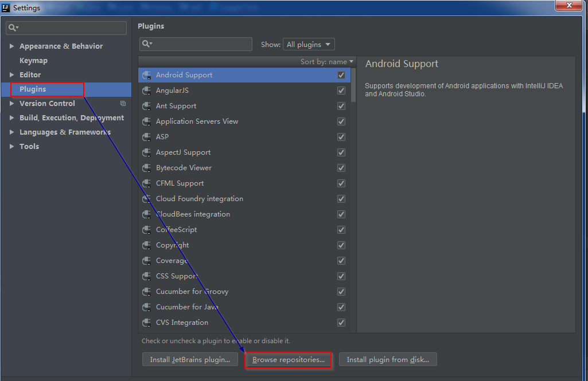
Task: Click the Ant Support plugin icon
Action: click(147, 106)
